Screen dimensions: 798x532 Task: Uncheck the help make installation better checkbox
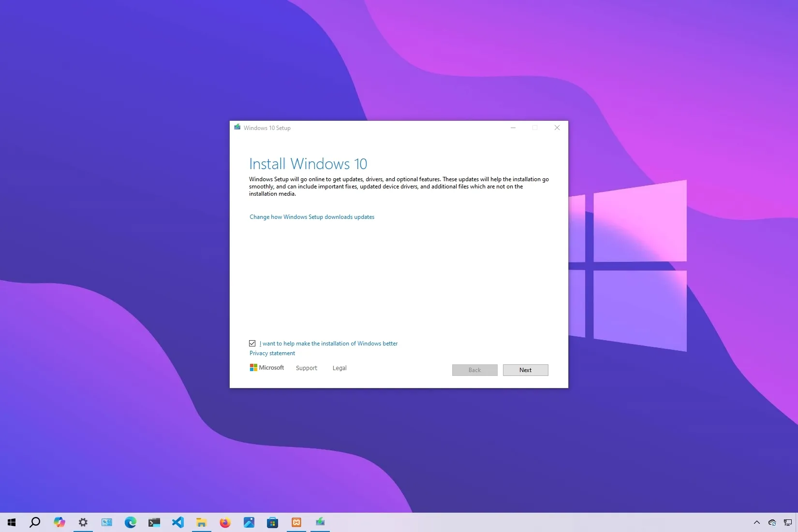pos(252,344)
